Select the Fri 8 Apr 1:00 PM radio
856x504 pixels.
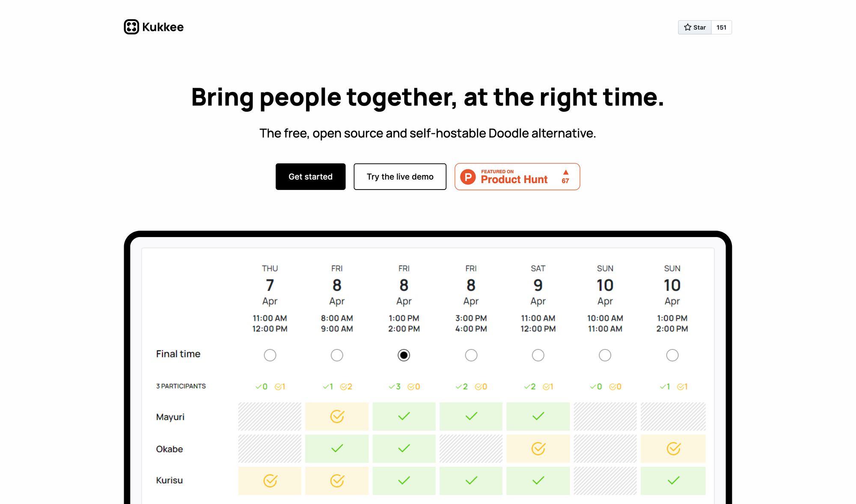pyautogui.click(x=404, y=355)
